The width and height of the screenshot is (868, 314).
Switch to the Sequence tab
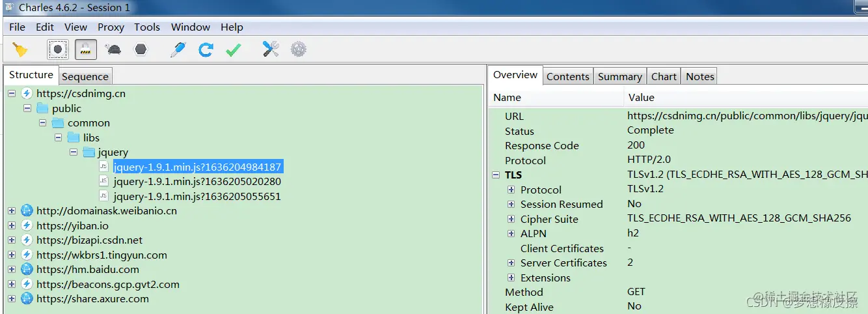85,76
